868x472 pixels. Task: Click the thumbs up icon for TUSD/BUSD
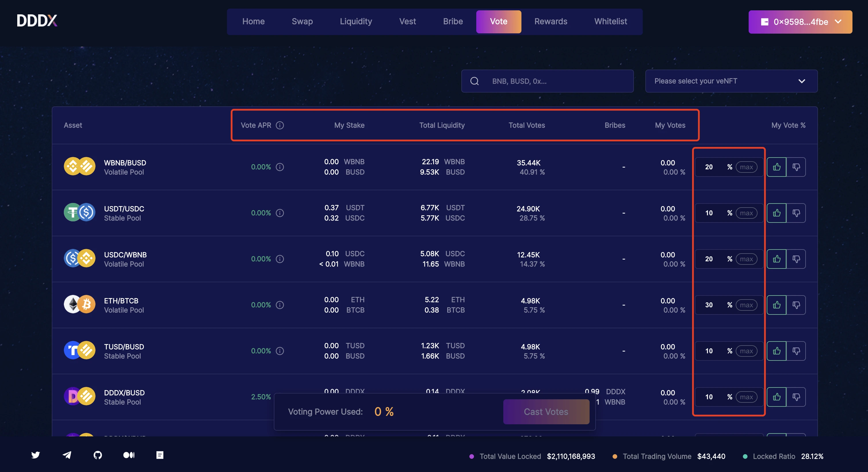click(x=777, y=350)
